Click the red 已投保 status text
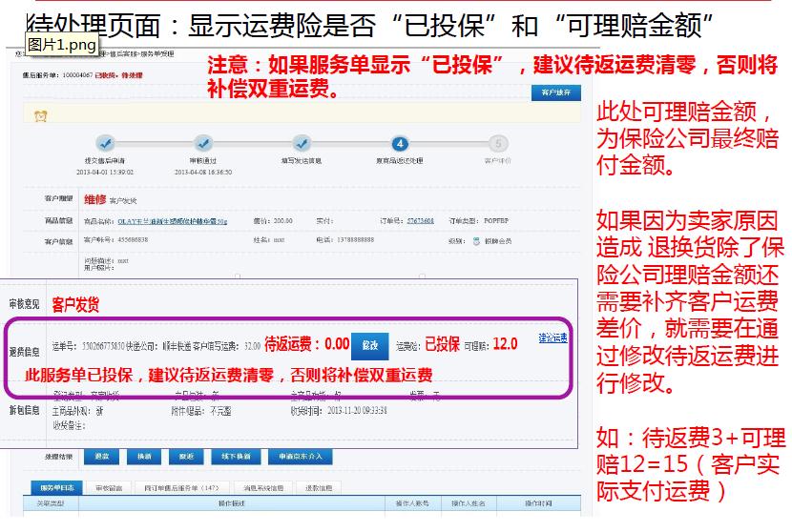The image size is (792, 532). point(443,345)
